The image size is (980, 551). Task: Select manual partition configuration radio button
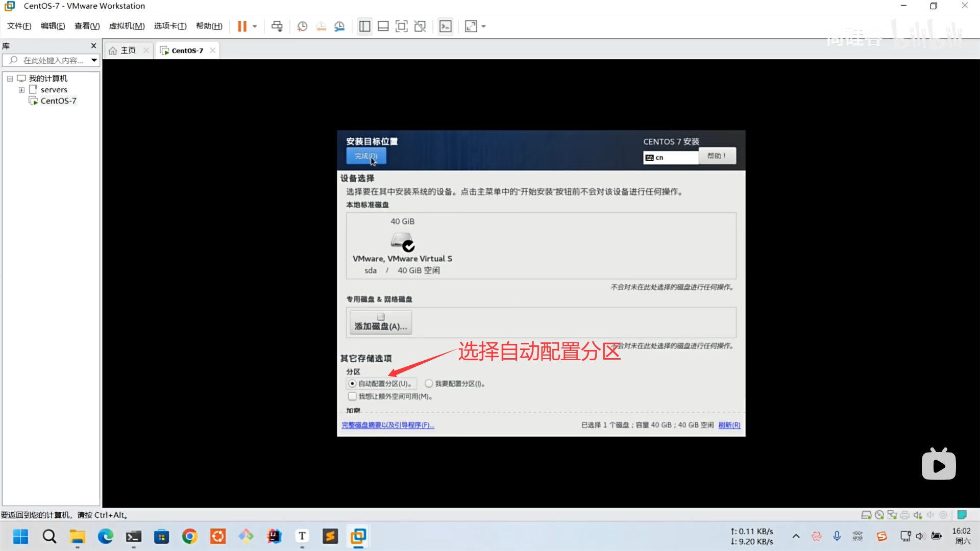click(429, 384)
